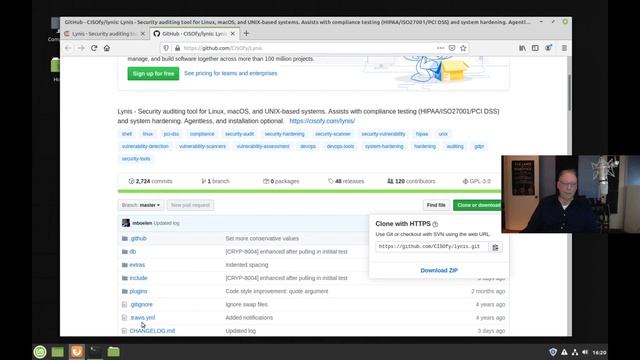View the 120 contributors
The height and width of the screenshot is (360, 640).
point(411,181)
